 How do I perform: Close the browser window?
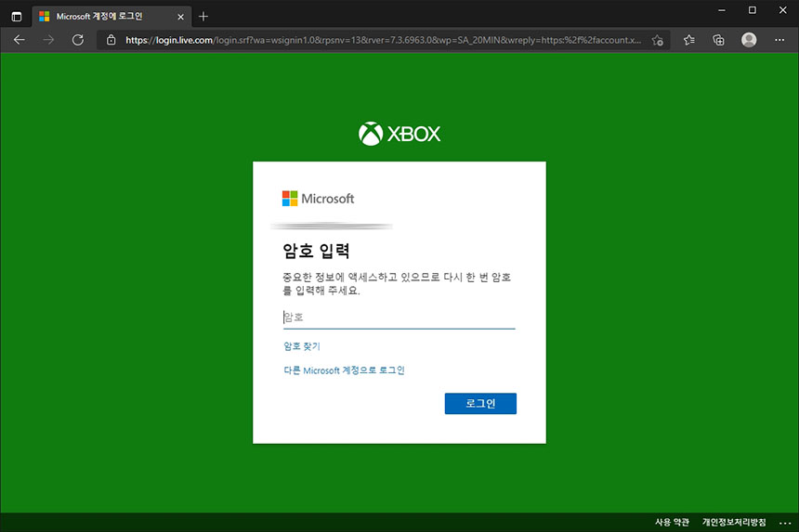(x=782, y=10)
